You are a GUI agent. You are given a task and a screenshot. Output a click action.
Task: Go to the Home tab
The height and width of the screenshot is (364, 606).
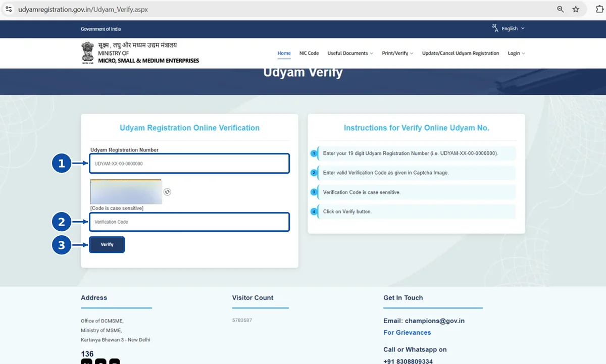(284, 53)
